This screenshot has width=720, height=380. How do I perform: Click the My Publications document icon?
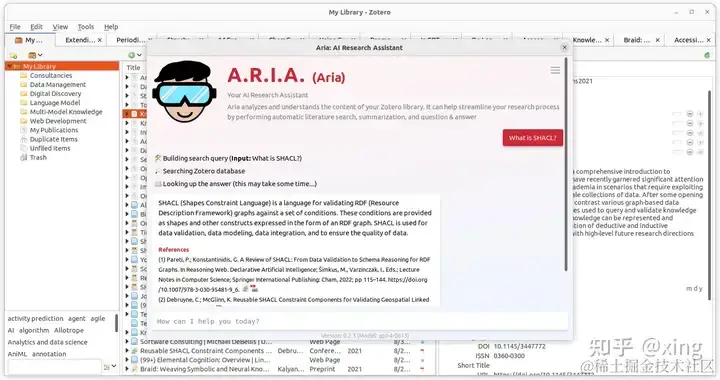[x=23, y=130]
